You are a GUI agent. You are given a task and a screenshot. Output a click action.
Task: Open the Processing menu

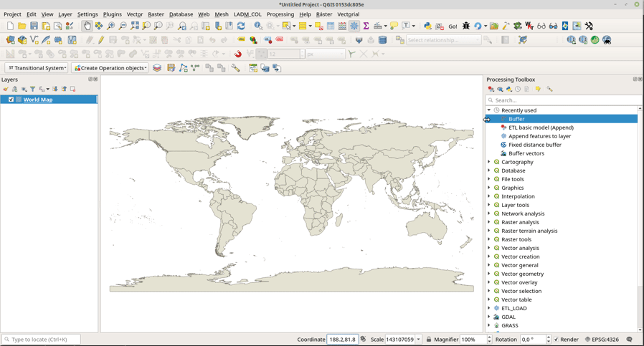(280, 14)
